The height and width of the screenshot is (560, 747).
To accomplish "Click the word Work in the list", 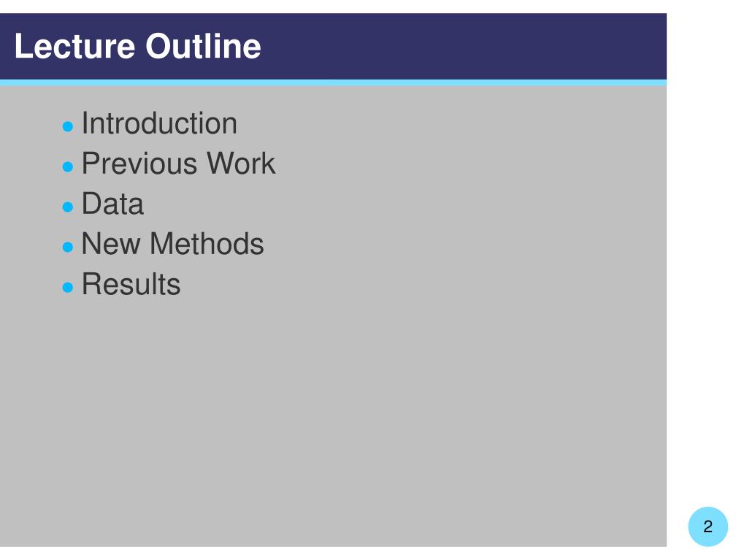I will click(240, 164).
